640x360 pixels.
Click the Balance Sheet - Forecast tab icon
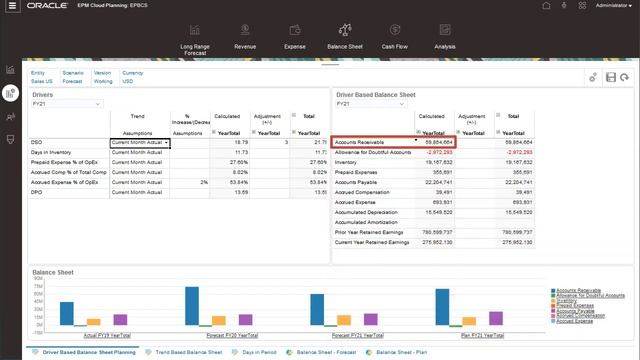coord(289,352)
